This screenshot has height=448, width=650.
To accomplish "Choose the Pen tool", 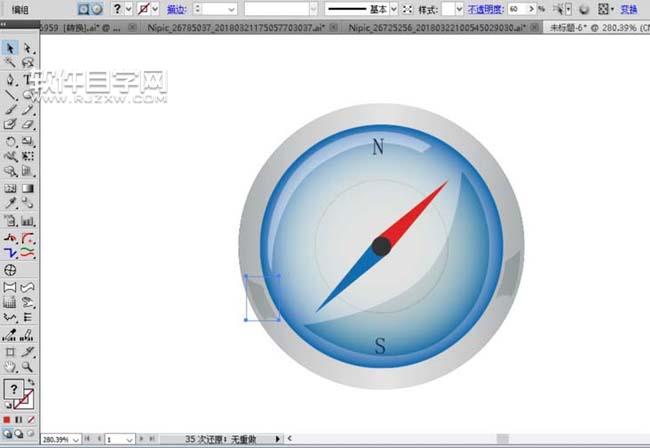I will (x=10, y=80).
